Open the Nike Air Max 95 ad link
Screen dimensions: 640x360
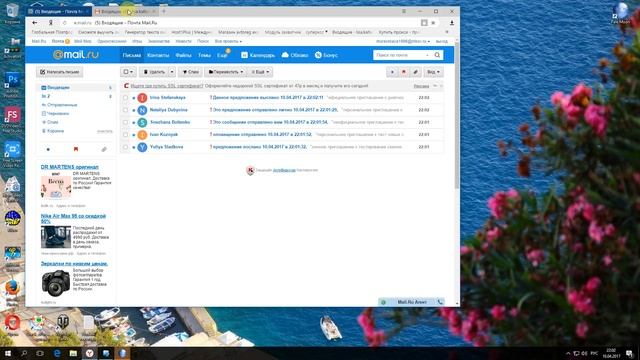[x=73, y=218]
